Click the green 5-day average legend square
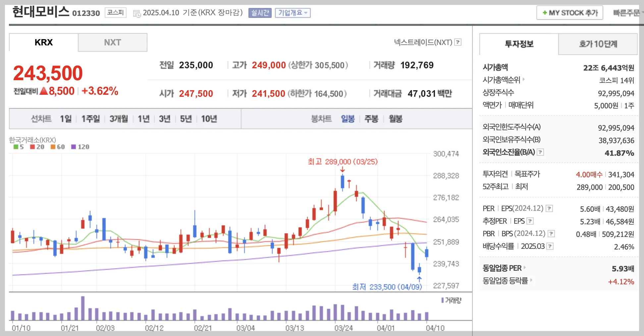 pos(16,147)
